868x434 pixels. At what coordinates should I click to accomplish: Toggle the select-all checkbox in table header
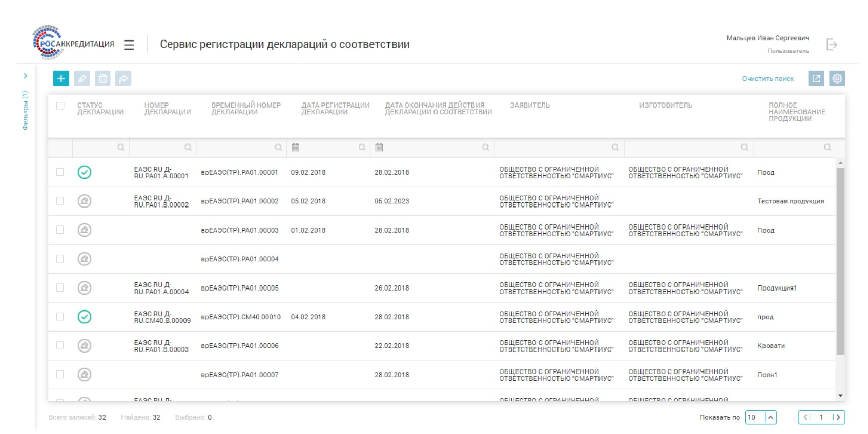(x=60, y=106)
